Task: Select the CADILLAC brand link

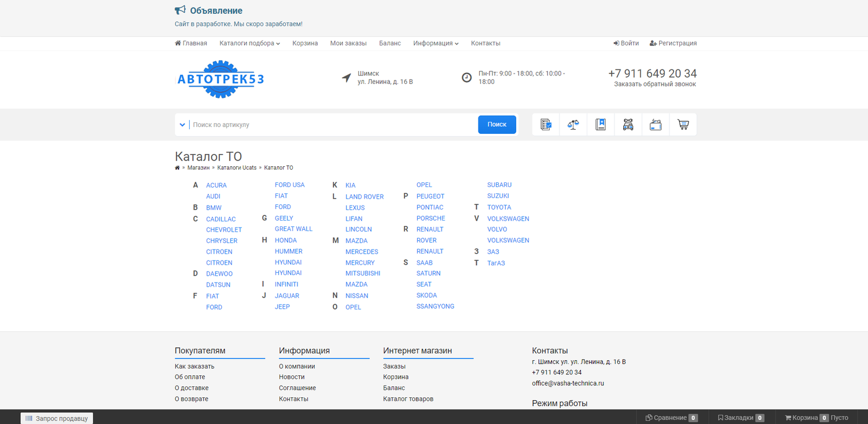Action: click(x=221, y=219)
